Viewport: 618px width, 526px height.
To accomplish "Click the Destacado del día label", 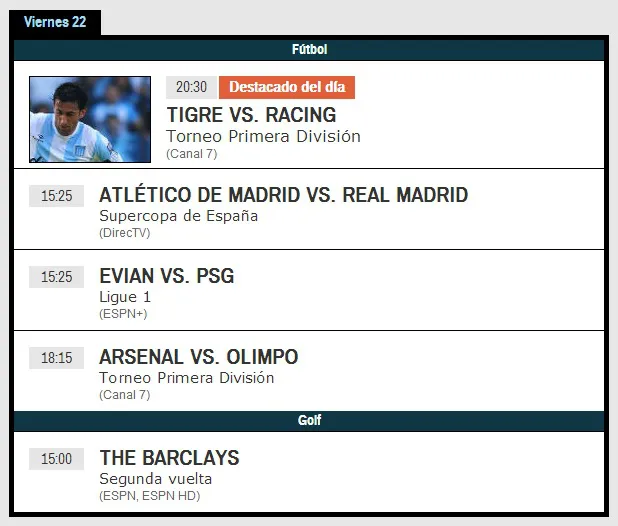I will pos(286,88).
